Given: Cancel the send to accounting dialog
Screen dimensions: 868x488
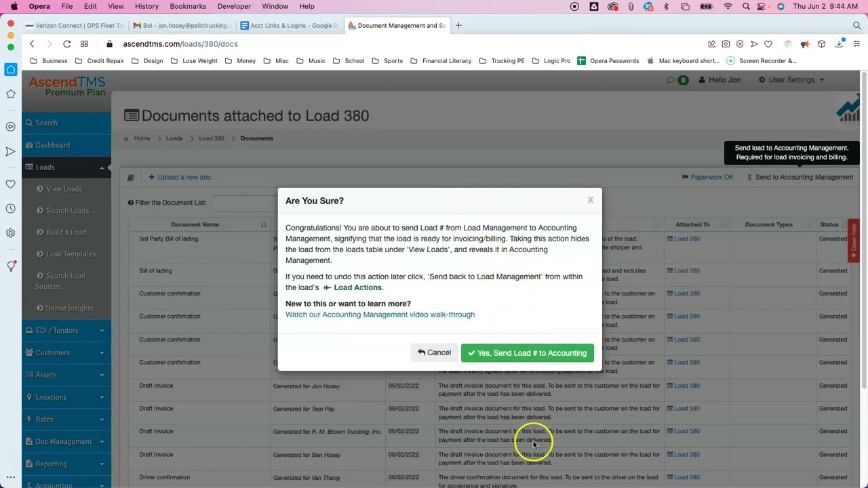Looking at the screenshot, I should [434, 353].
